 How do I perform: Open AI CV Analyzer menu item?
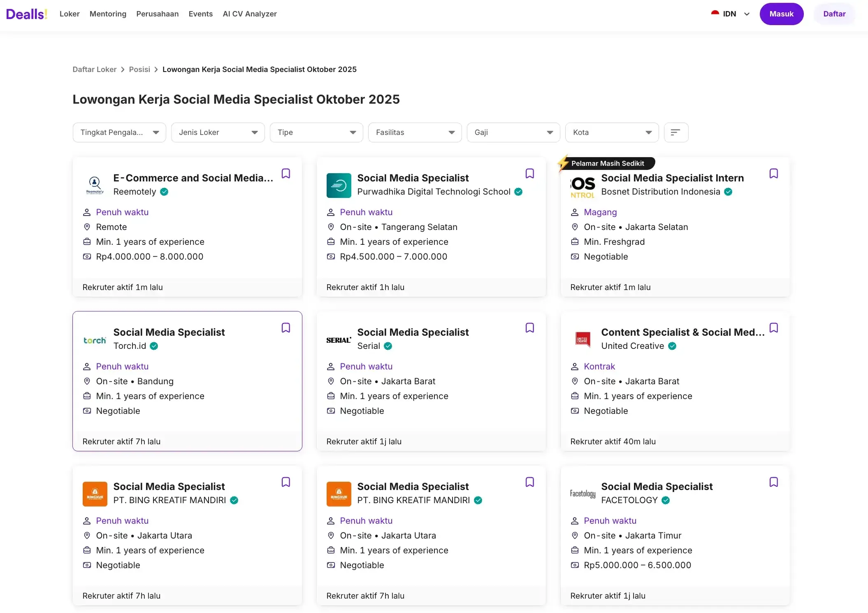249,14
